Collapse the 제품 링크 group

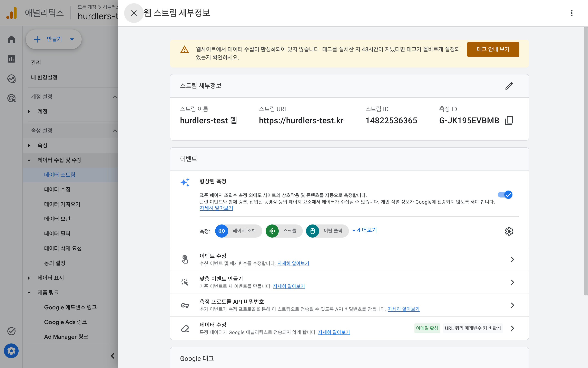pyautogui.click(x=29, y=293)
